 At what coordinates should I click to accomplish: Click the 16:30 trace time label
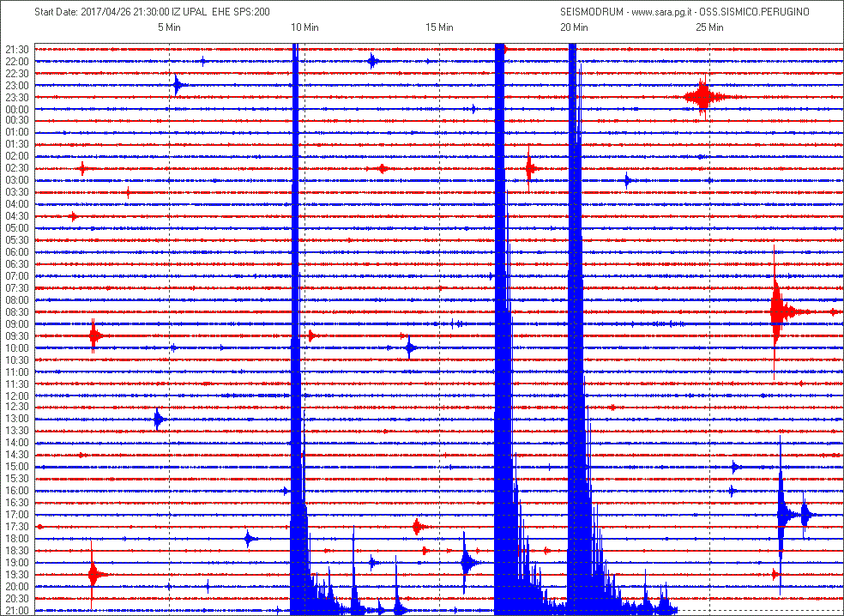16,503
